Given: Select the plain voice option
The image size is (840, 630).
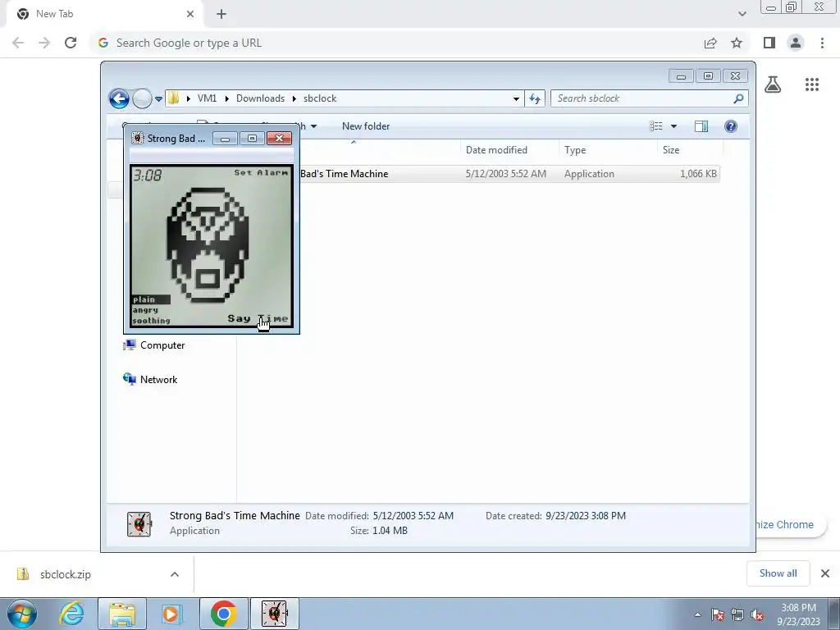Looking at the screenshot, I should click(151, 299).
